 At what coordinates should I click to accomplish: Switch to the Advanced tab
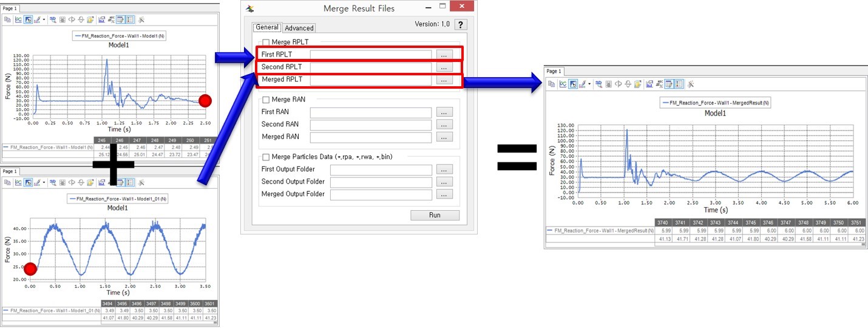click(299, 28)
